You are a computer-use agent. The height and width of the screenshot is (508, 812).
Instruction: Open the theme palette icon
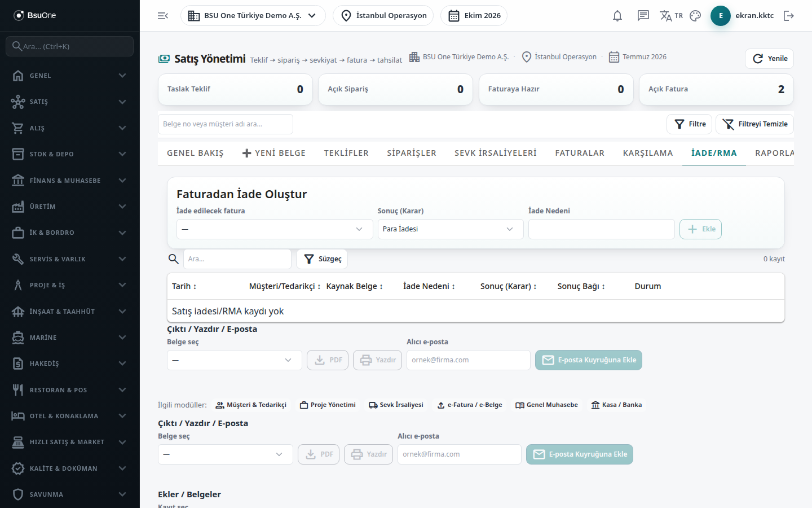(x=695, y=16)
